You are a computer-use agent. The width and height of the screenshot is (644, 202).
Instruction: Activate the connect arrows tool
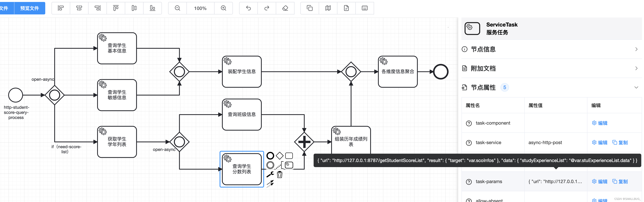point(270,184)
